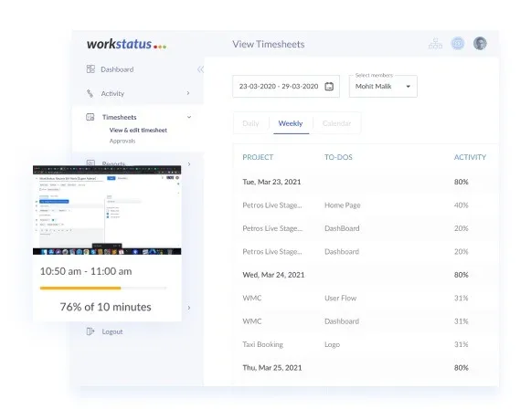Open the calendar icon in date field
Image resolution: width=531 pixels, height=420 pixels.
(x=329, y=87)
